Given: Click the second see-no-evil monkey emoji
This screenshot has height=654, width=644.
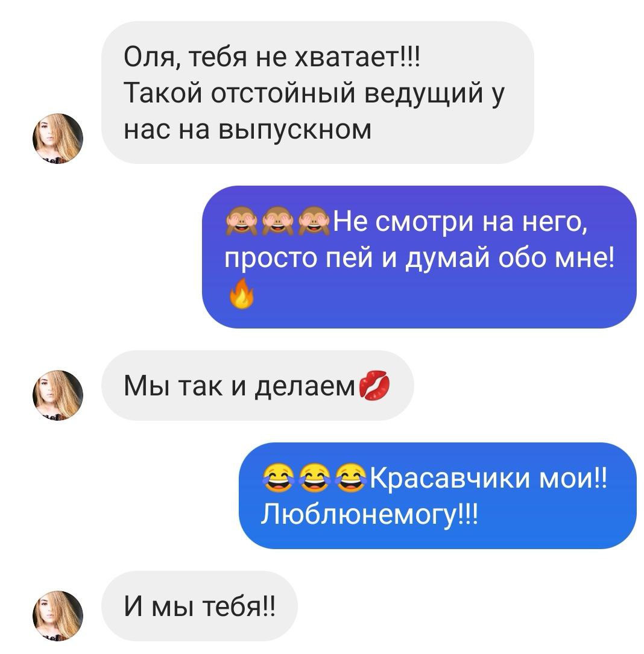Looking at the screenshot, I should tap(278, 221).
